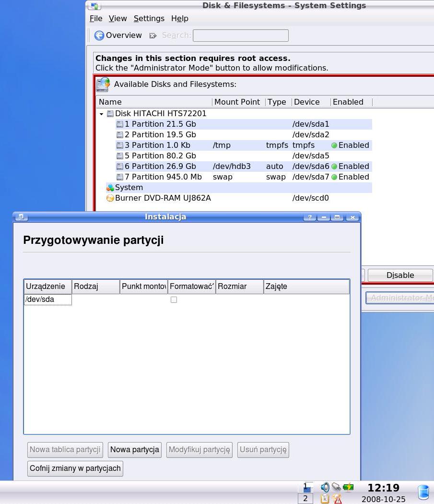Toggle the Formatować checkbox for /dev/sda

pos(174,300)
